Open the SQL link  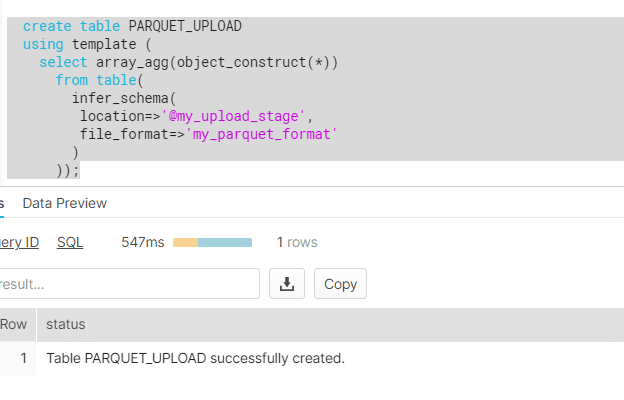tap(70, 242)
